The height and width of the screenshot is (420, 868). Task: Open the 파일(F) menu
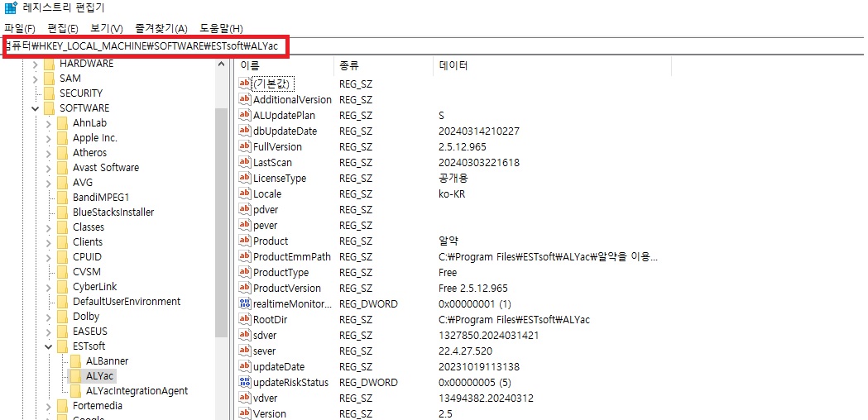20,28
